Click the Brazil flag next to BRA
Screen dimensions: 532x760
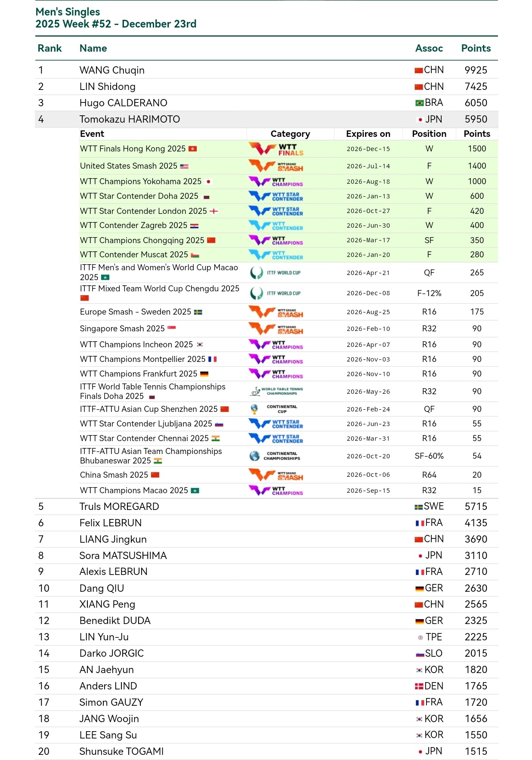419,103
